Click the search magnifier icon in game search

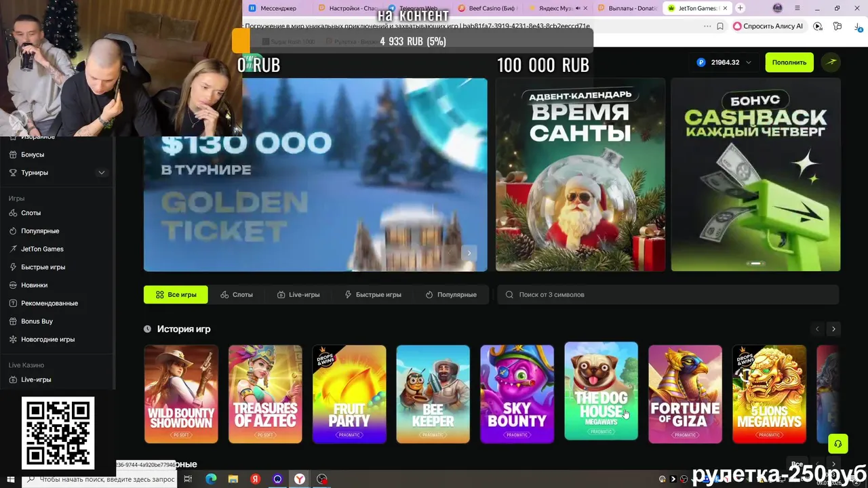point(509,295)
